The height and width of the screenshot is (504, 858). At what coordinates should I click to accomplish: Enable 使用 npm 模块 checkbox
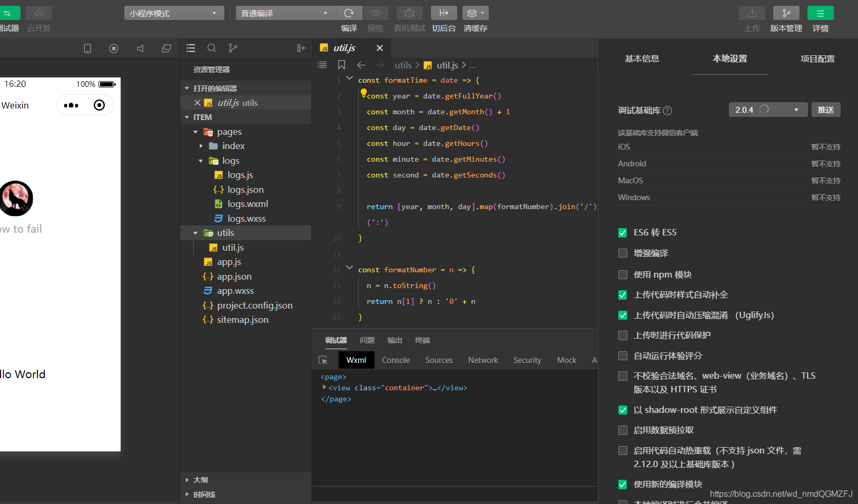click(623, 274)
